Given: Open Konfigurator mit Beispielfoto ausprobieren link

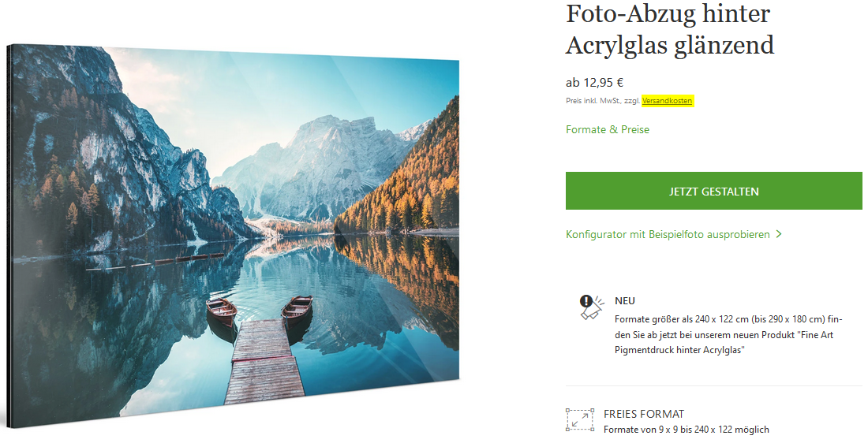Looking at the screenshot, I should [668, 234].
